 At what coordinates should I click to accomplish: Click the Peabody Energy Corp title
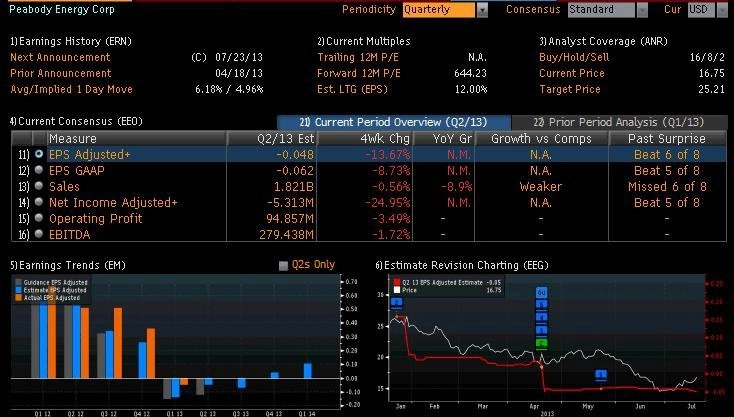coord(62,9)
